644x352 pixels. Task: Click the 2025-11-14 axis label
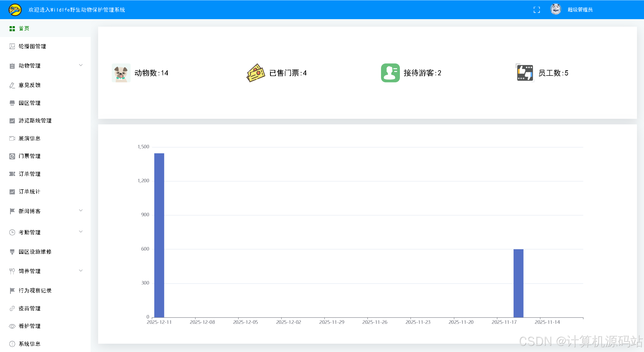click(x=547, y=322)
